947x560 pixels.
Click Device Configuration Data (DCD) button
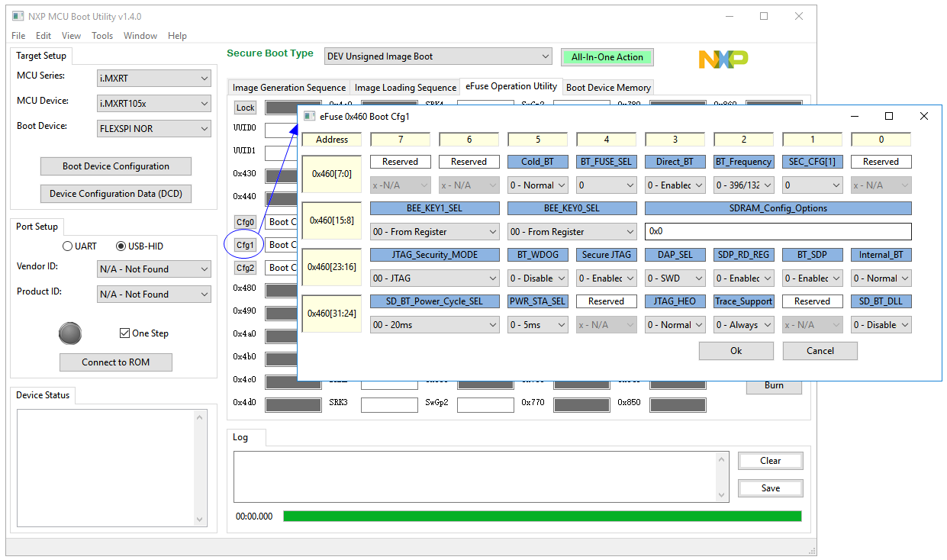pos(116,194)
